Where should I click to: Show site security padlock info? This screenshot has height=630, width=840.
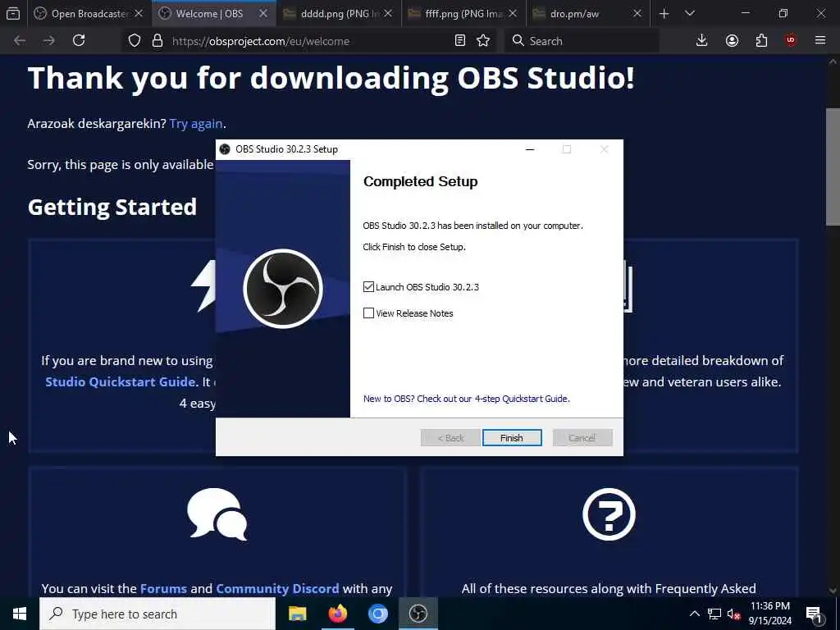click(157, 41)
